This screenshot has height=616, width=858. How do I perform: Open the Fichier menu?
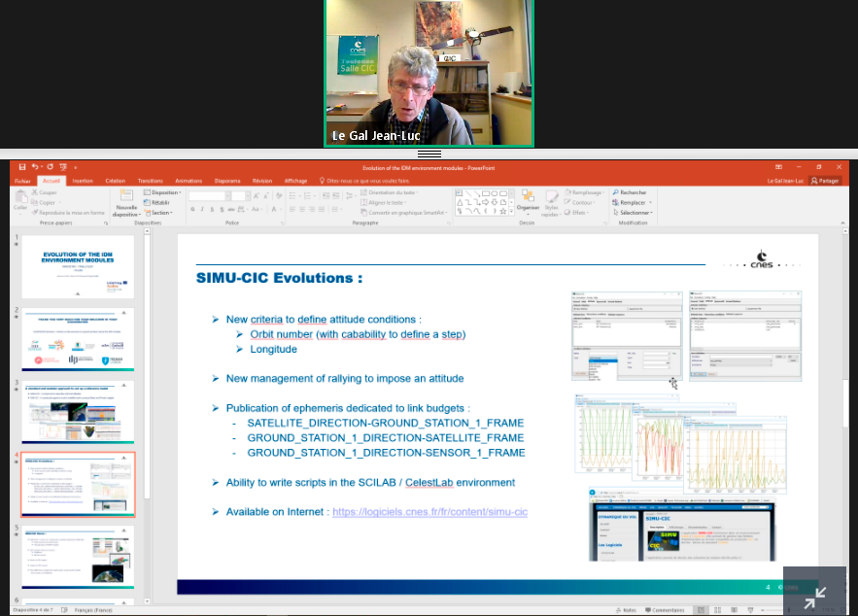22,181
